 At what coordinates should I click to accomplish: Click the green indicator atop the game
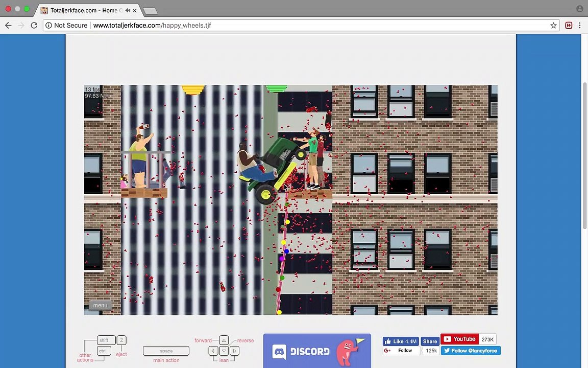[277, 88]
